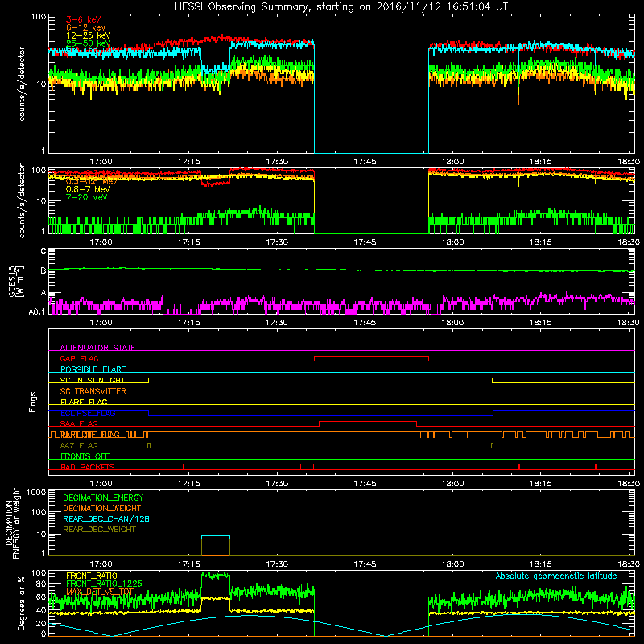Screen dimensions: 644x644
Task: Select the SAA_FLAG label
Action: [79, 423]
